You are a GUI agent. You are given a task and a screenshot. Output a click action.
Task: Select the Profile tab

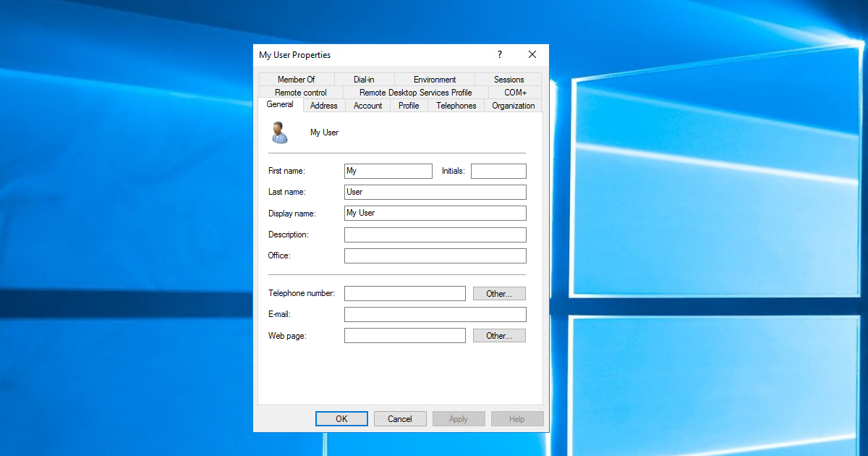409,105
